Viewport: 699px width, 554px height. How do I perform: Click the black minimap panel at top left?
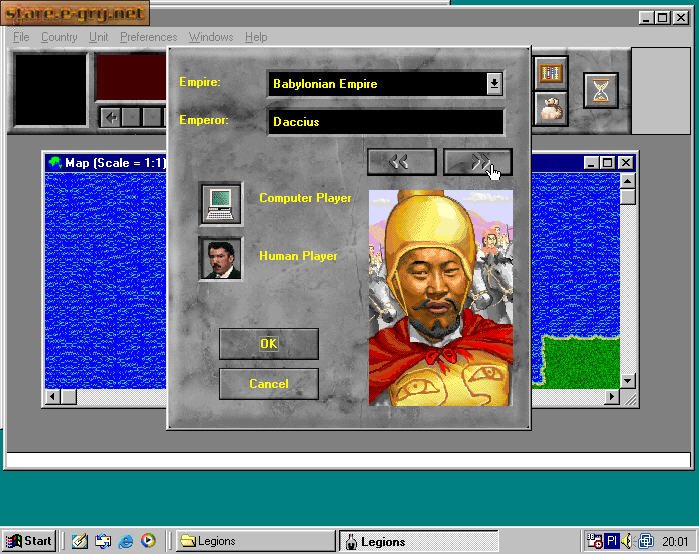(50, 90)
